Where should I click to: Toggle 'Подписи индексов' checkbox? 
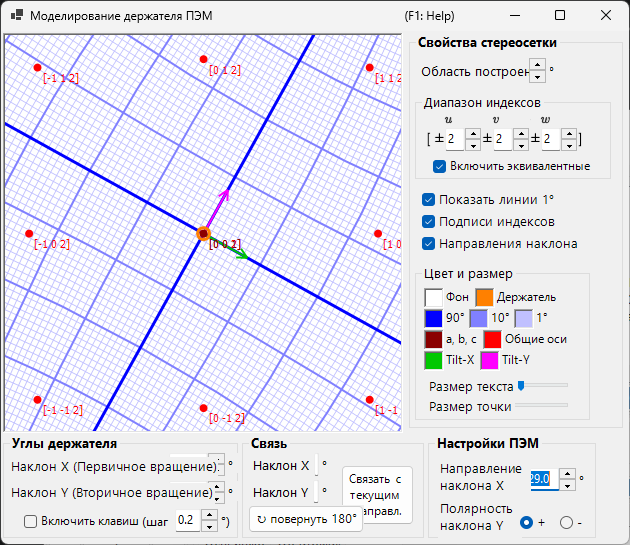[428, 221]
